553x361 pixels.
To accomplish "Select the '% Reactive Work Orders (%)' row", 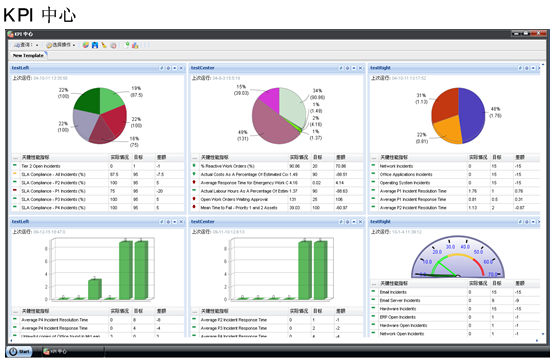I will tap(277, 166).
